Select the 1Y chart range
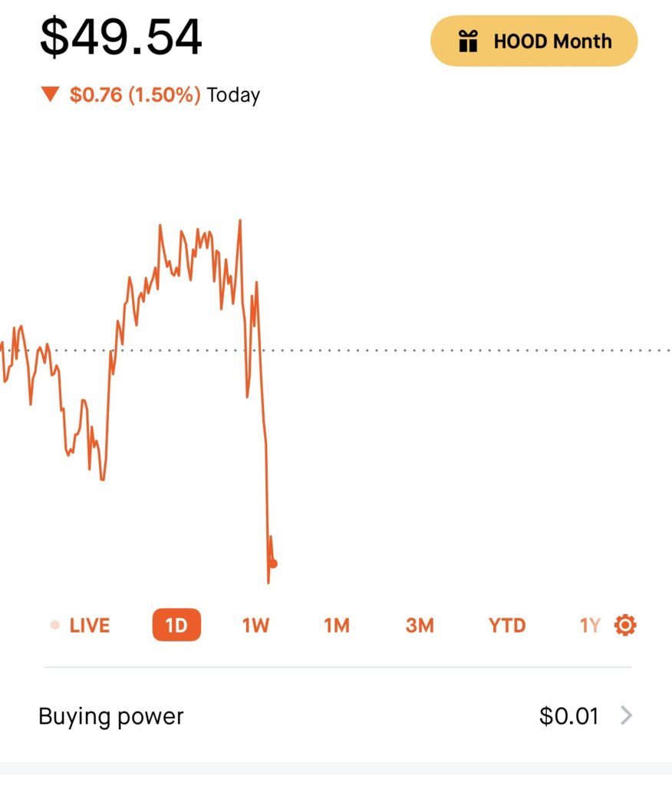Screen dimensions: 672x786 click(x=590, y=625)
